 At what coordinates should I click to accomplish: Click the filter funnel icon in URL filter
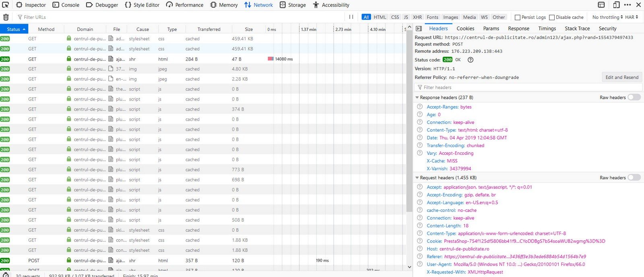pyautogui.click(x=20, y=17)
